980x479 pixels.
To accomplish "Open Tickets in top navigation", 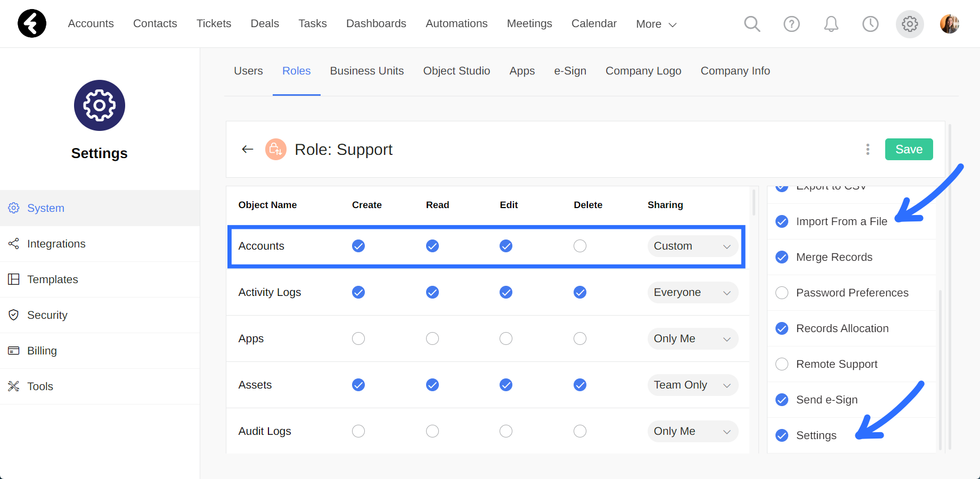I will [x=214, y=23].
